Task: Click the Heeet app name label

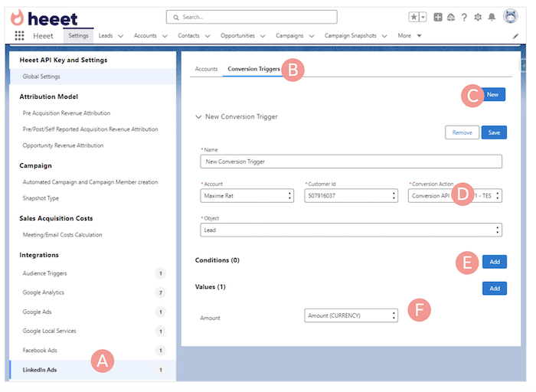Action: coord(43,36)
